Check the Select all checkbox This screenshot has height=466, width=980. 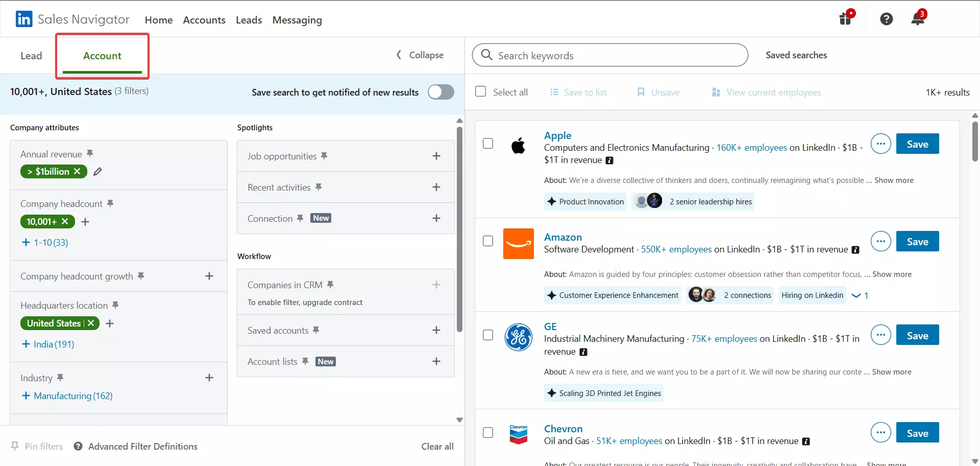480,91
